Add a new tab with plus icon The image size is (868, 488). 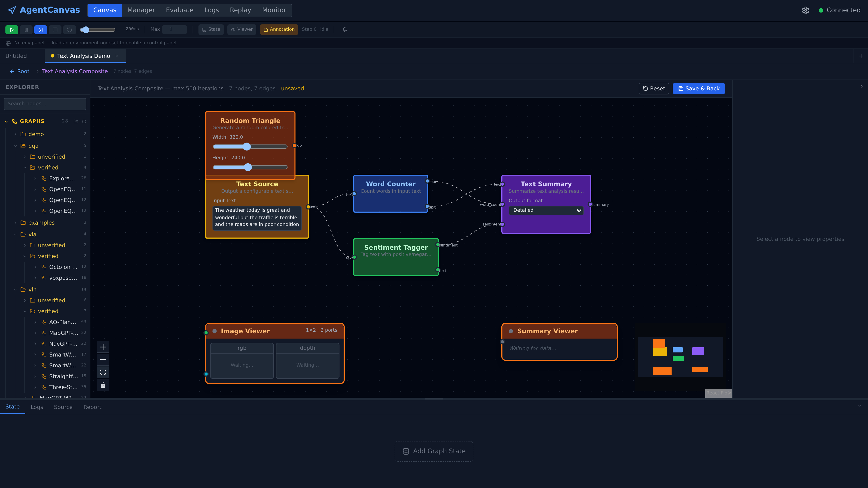tap(861, 56)
